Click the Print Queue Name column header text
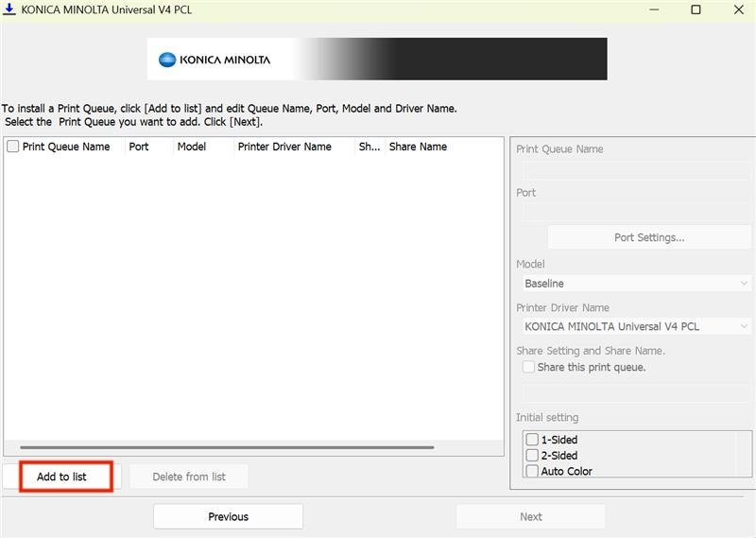Screen dimensions: 756x538 click(66, 147)
